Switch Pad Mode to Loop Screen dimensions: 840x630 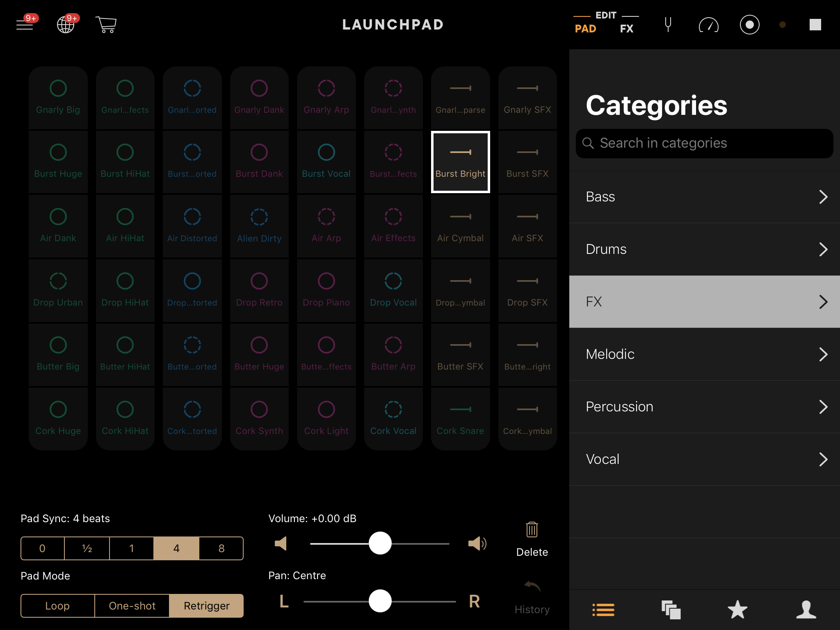57,606
